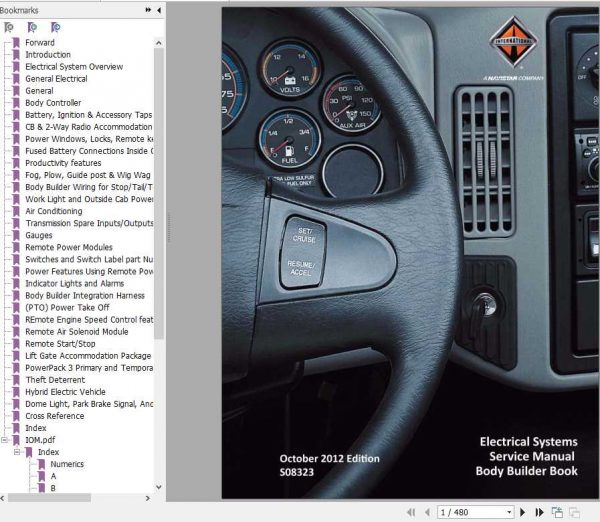Viewport: 600px width, 522px height.
Task: Select the General bookmark
Action: (x=39, y=91)
